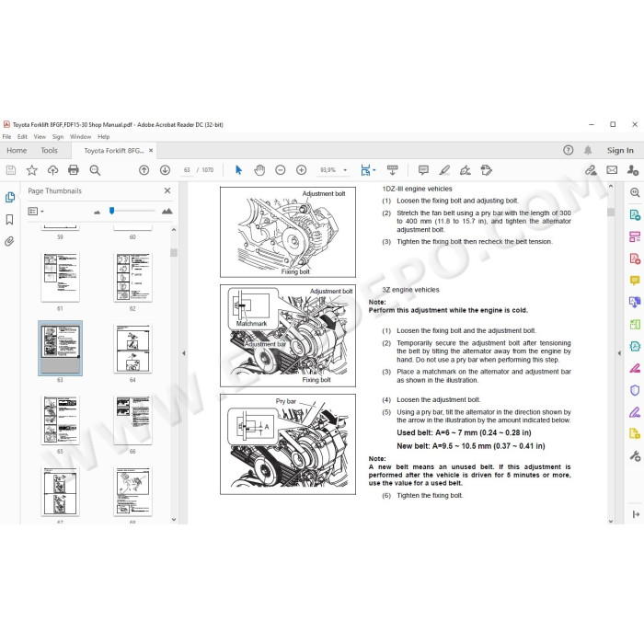Select page 61 thumbnail
Image resolution: width=644 pixels, height=644 pixels.
pyautogui.click(x=60, y=278)
